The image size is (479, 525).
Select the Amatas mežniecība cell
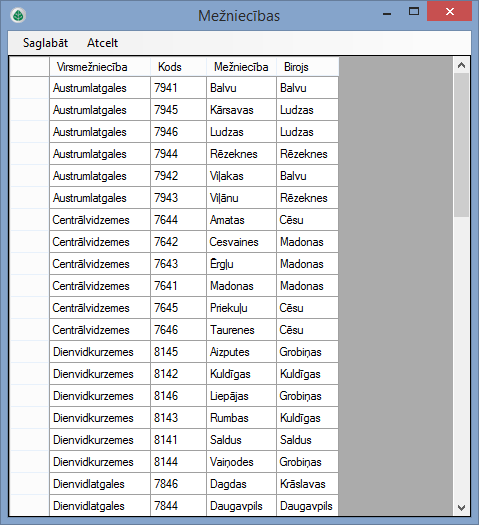click(241, 220)
